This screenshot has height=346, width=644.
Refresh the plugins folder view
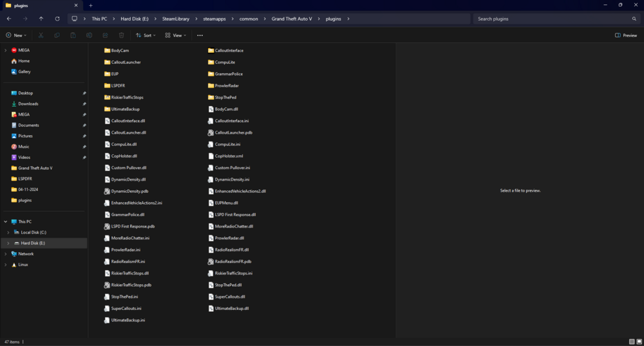tap(57, 19)
